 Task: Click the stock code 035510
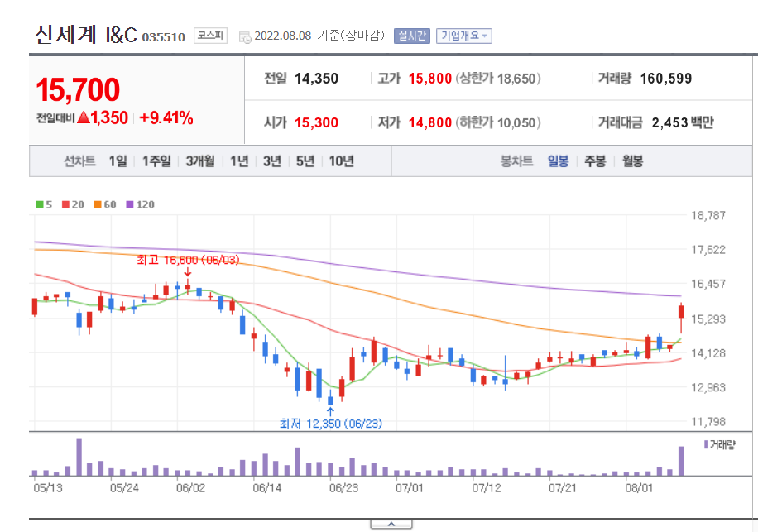(163, 37)
